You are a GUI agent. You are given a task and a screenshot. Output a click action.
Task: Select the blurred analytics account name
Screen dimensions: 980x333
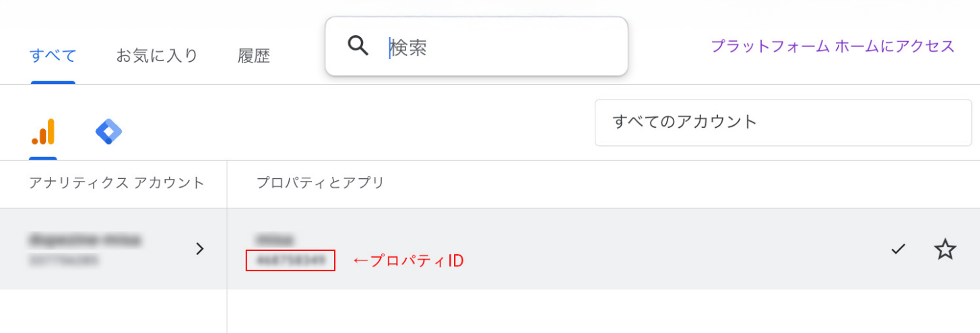click(x=85, y=239)
